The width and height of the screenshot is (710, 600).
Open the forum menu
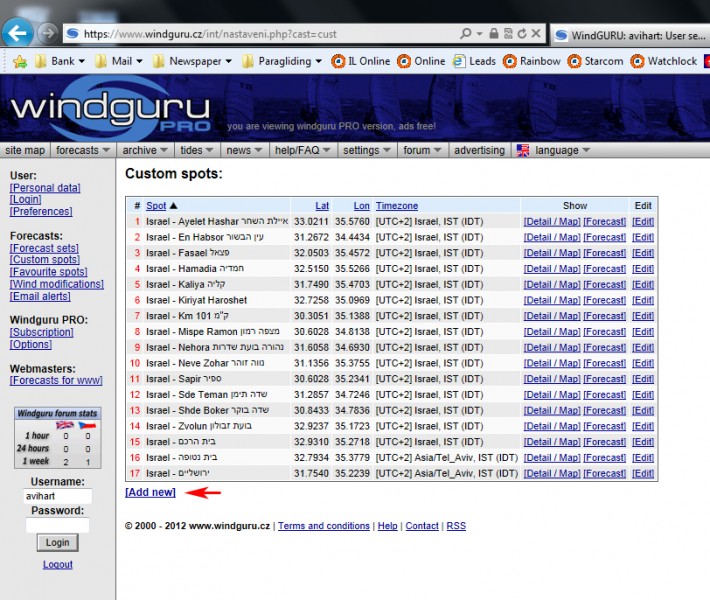(422, 150)
